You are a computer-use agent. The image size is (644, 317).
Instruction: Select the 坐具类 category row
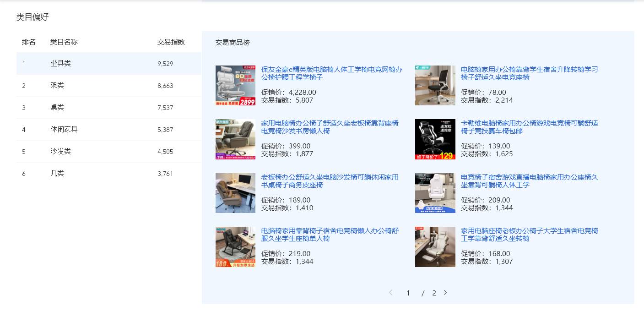click(x=108, y=64)
